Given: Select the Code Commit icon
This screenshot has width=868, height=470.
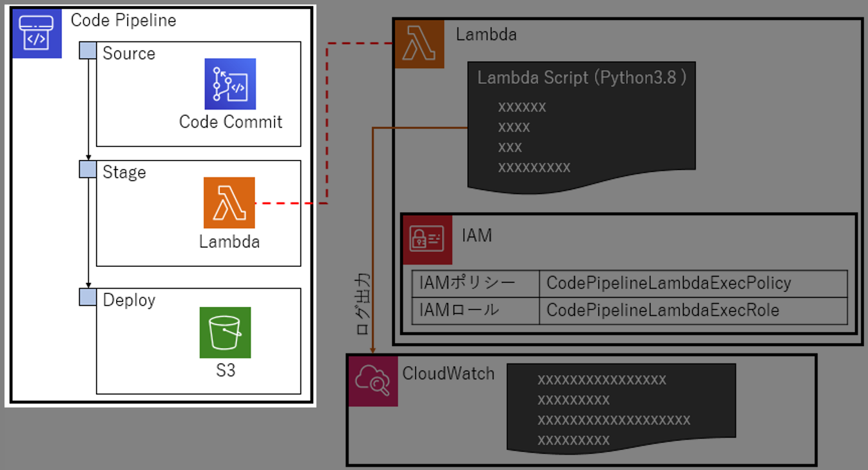Looking at the screenshot, I should (x=230, y=84).
